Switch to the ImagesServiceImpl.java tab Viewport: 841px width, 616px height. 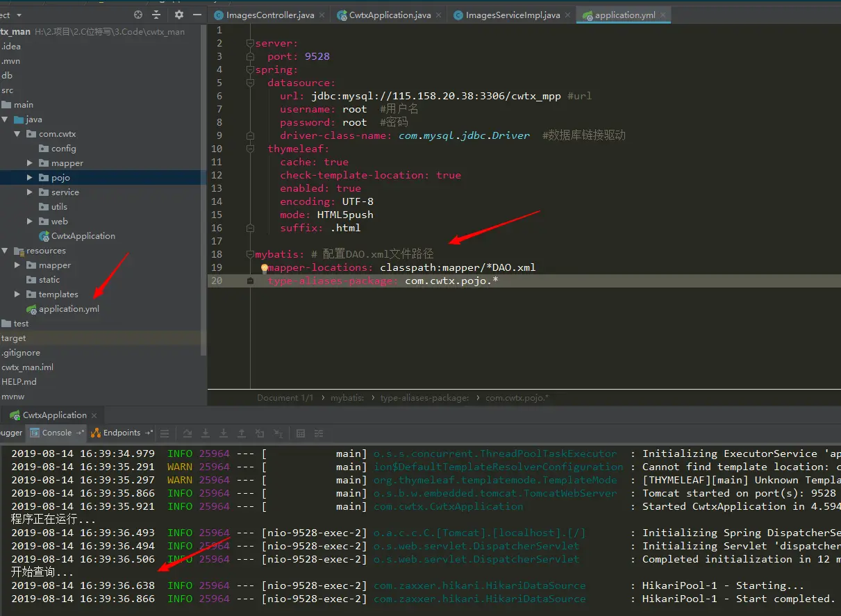(513, 15)
